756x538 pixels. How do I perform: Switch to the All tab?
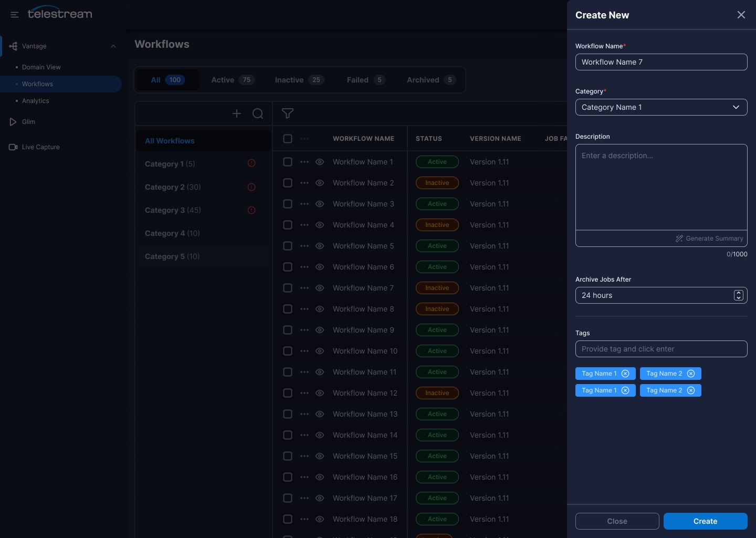pyautogui.click(x=168, y=80)
